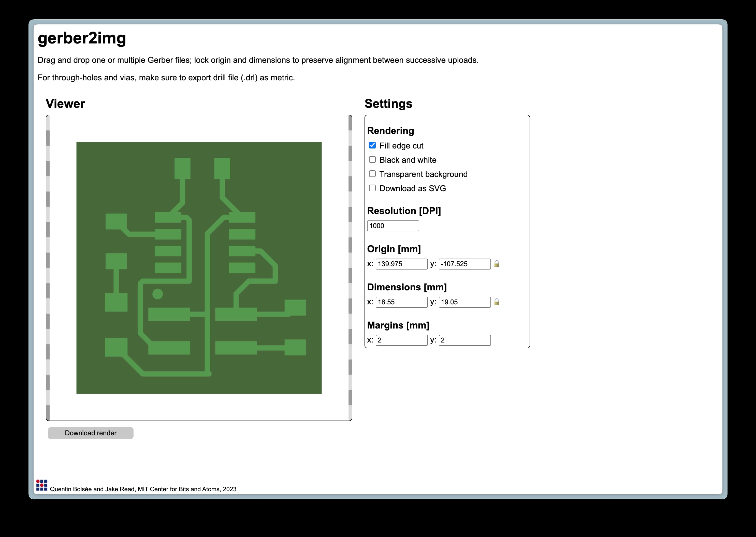Image resolution: width=756 pixels, height=537 pixels.
Task: Click the Resolution DPI input field
Action: 393,226
